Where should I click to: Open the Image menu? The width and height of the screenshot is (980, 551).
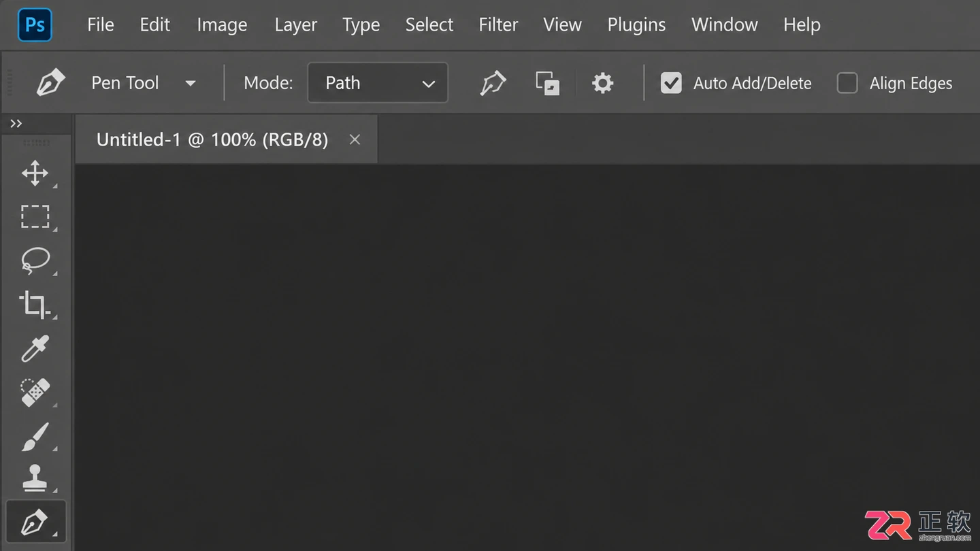tap(222, 25)
